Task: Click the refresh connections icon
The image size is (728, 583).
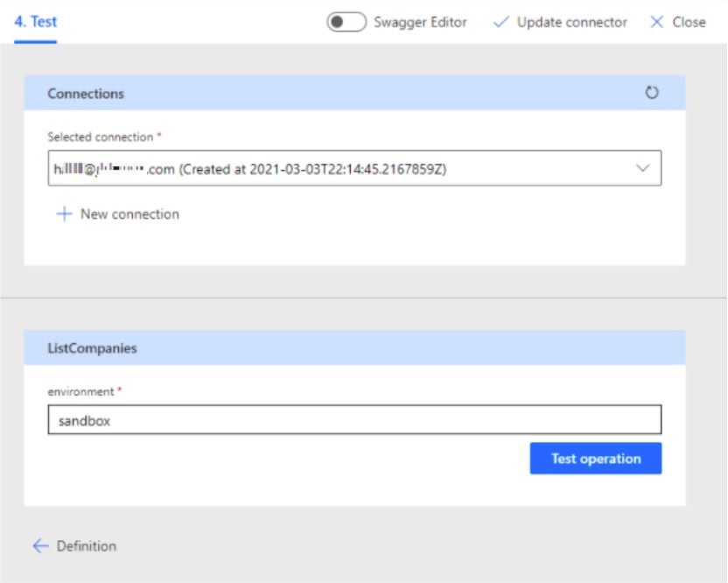Action: 651,93
